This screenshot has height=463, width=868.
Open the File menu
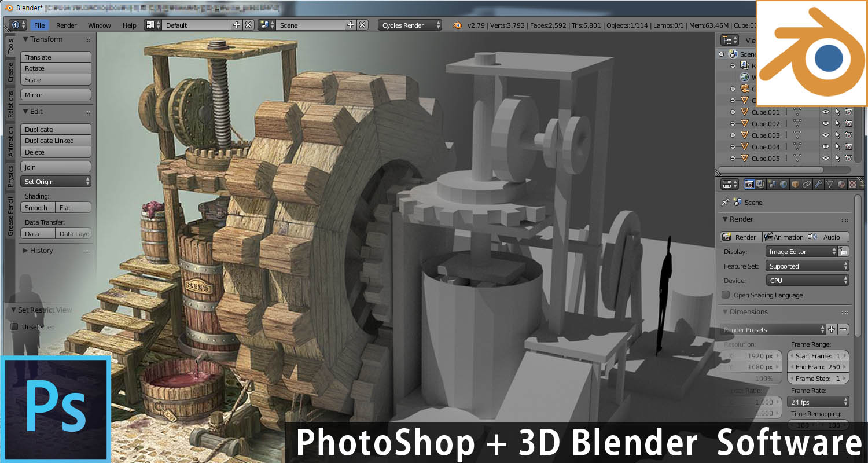pos(39,25)
